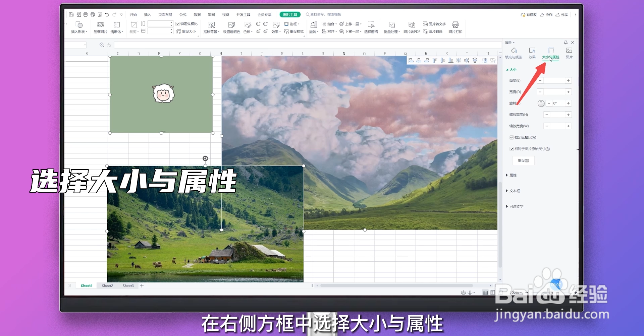
Task: Increase rotation angle with plus button
Action: [x=568, y=104]
